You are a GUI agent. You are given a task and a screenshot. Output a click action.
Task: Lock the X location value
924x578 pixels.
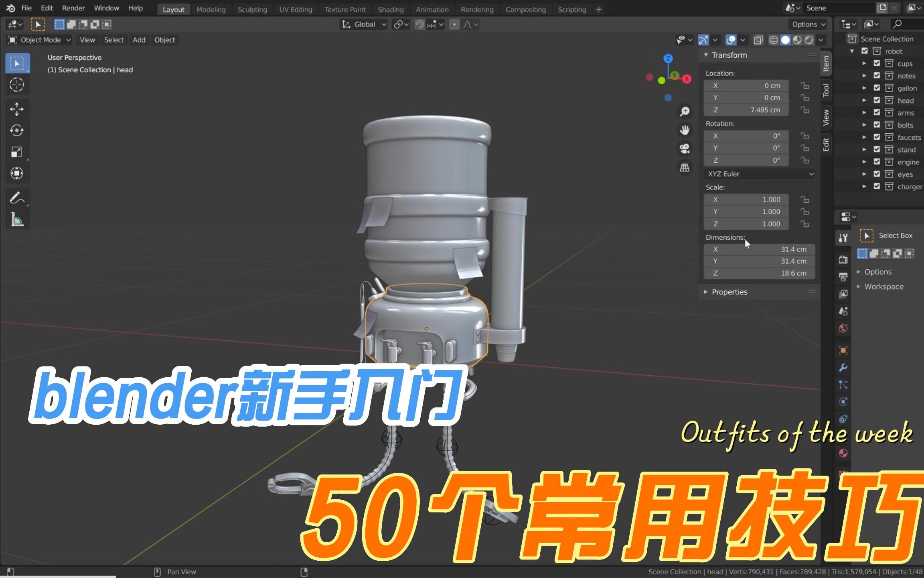[805, 85]
